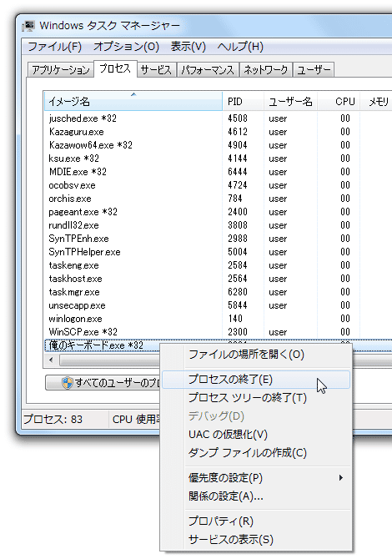This screenshot has height=559, width=392.
Task: Go to the ネットワーク tab
Action: click(266, 69)
